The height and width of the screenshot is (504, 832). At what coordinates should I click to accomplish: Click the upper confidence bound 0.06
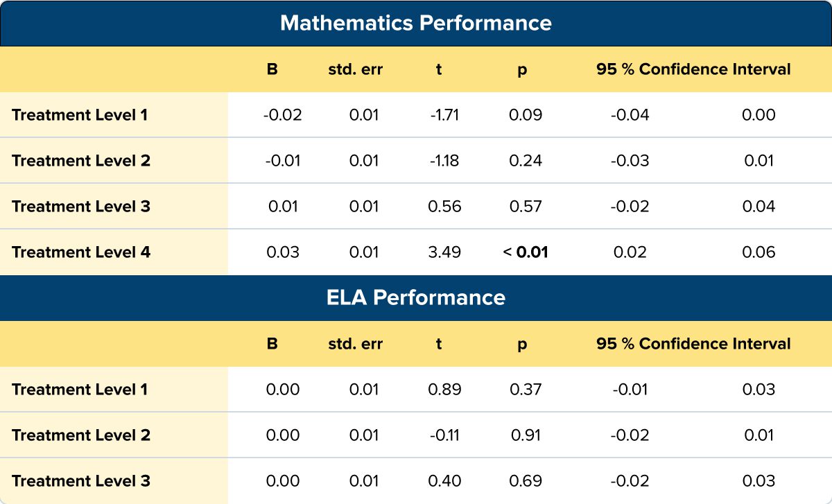pos(759,252)
